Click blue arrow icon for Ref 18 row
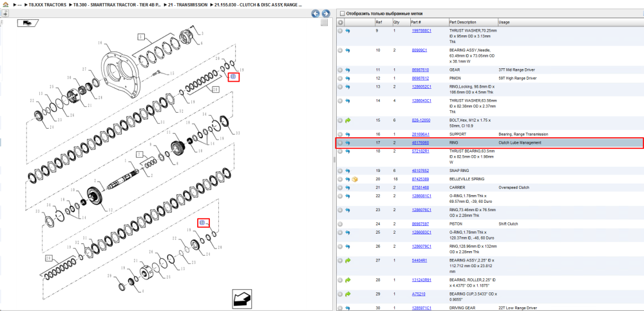 coord(348,151)
